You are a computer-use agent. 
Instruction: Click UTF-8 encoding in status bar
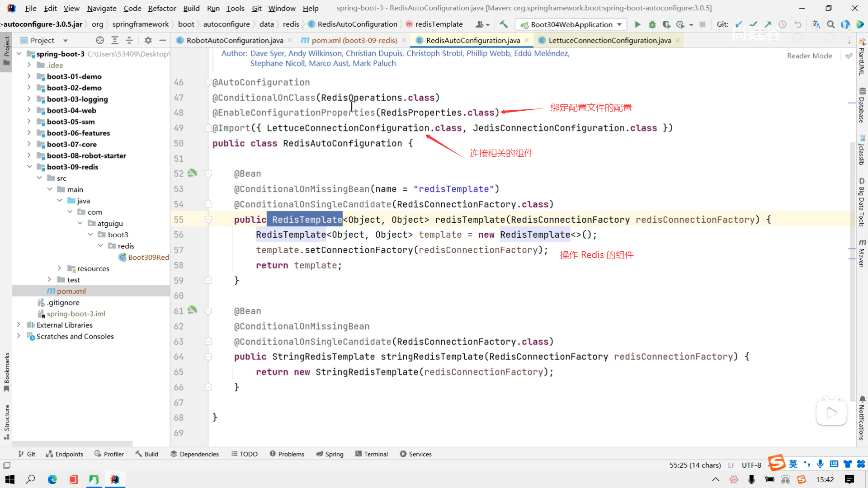coord(751,465)
